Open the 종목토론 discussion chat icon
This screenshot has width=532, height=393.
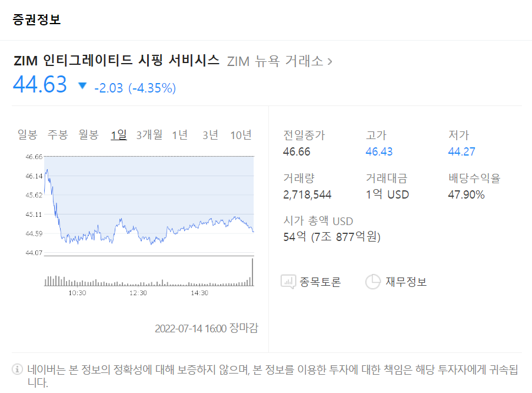coord(288,282)
